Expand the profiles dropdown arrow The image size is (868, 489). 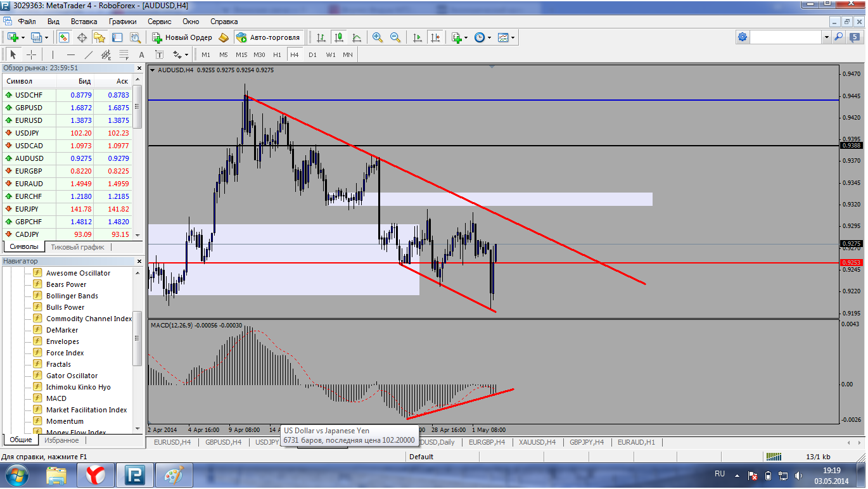tap(46, 38)
